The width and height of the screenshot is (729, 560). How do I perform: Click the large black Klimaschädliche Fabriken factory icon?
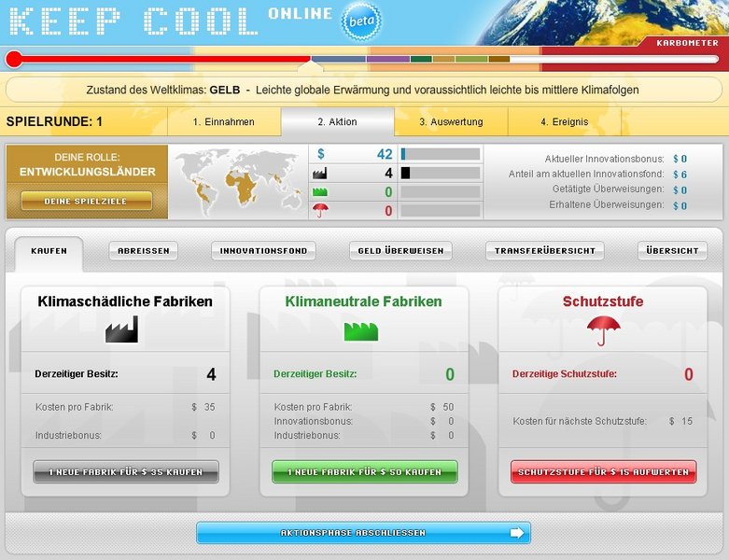click(x=121, y=329)
